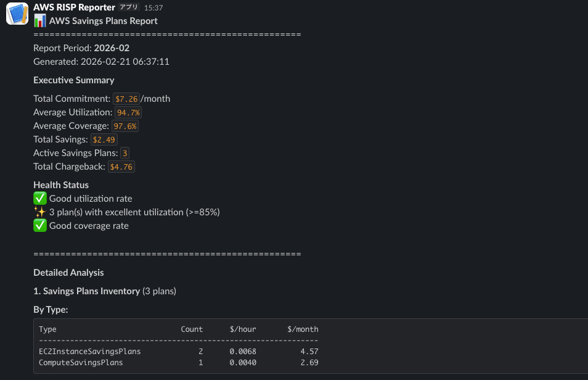
Task: Click the 15:37 message timestamp
Action: 153,8
